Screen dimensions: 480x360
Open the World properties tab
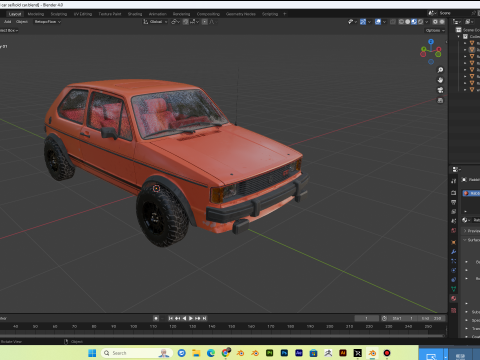point(454,230)
